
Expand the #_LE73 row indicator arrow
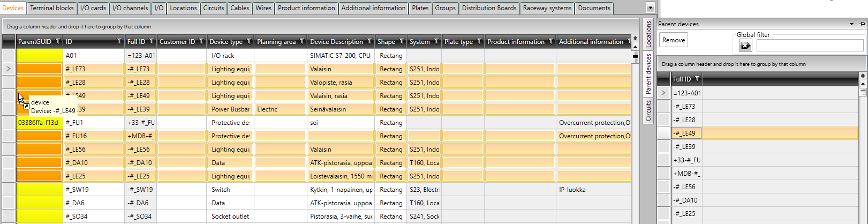click(9, 69)
